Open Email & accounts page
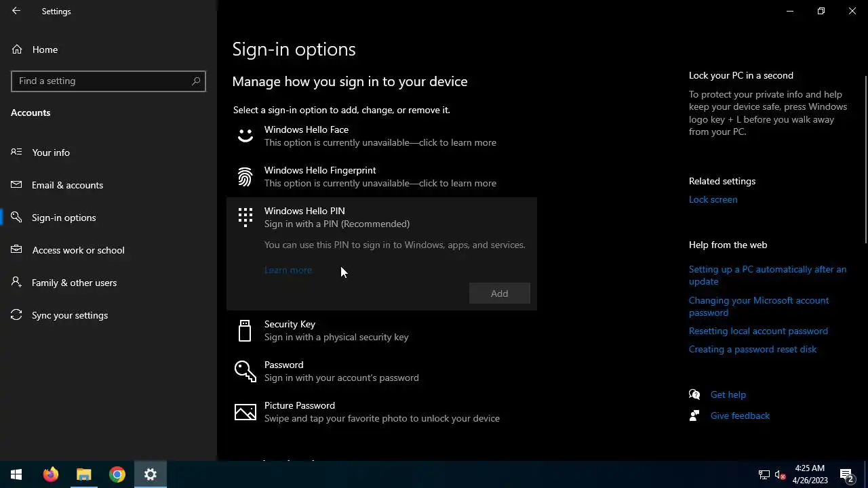This screenshot has width=868, height=488. (x=108, y=185)
